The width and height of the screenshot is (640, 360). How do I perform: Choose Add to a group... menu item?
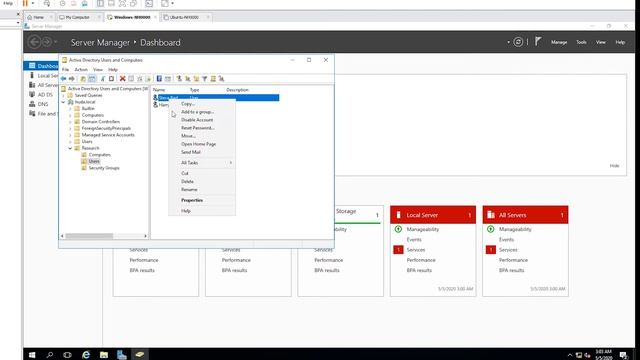tap(202, 112)
